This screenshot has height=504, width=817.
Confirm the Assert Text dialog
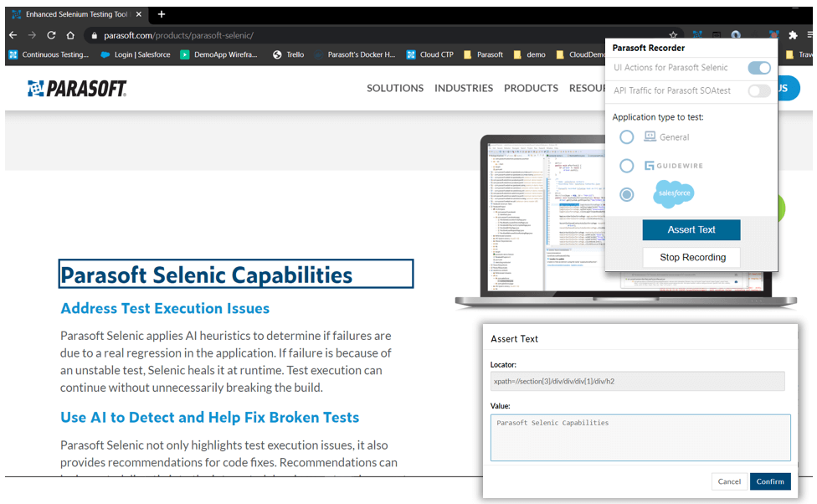tap(770, 481)
